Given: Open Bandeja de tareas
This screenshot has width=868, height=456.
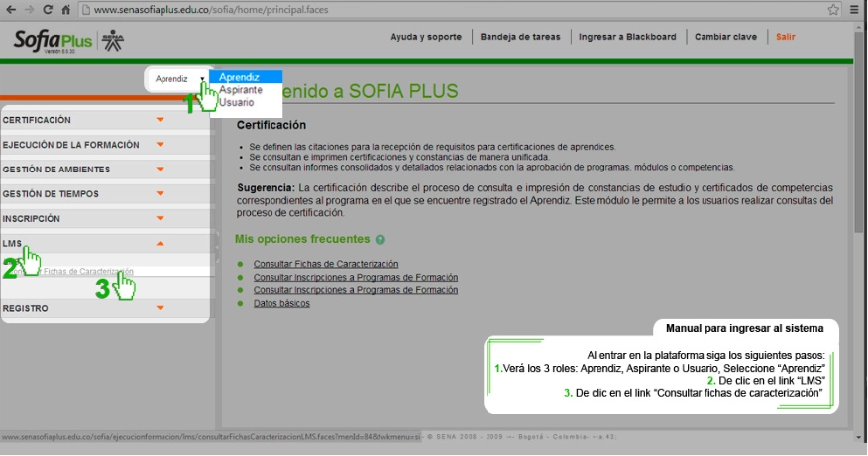Looking at the screenshot, I should (x=520, y=37).
